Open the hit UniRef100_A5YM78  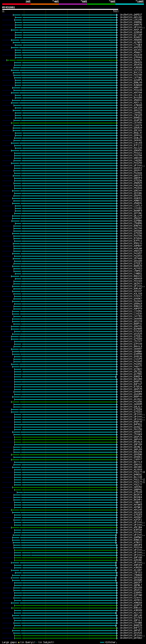(131, 65)
